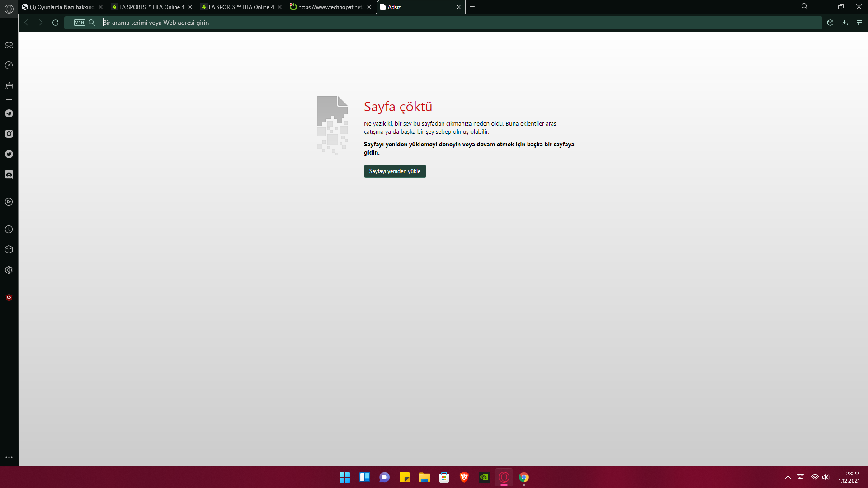
Task: Open Discord sidebar panel
Action: coord(9,174)
